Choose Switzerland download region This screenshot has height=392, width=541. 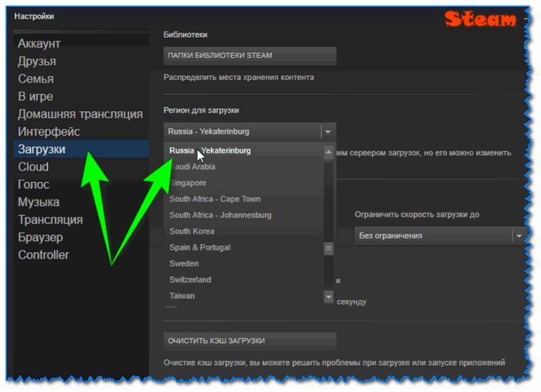click(243, 280)
